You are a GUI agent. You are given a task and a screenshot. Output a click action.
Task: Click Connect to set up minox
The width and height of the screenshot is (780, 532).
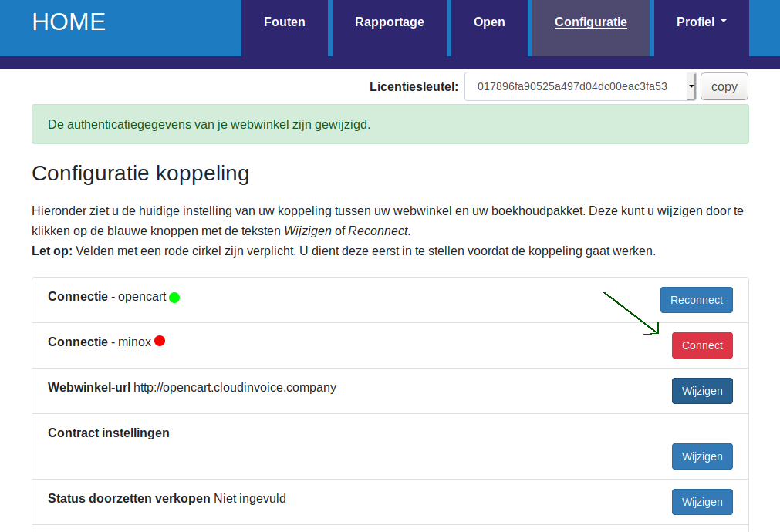(701, 345)
